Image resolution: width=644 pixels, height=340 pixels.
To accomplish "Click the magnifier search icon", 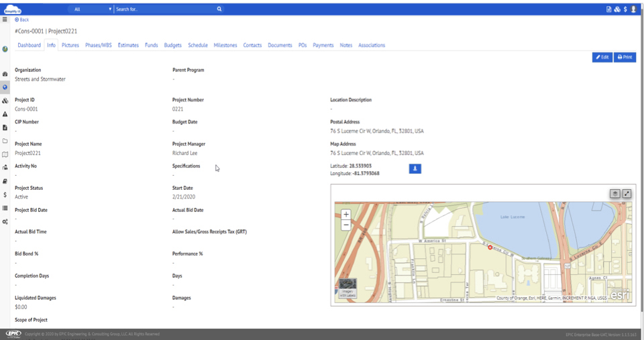I will [x=219, y=9].
